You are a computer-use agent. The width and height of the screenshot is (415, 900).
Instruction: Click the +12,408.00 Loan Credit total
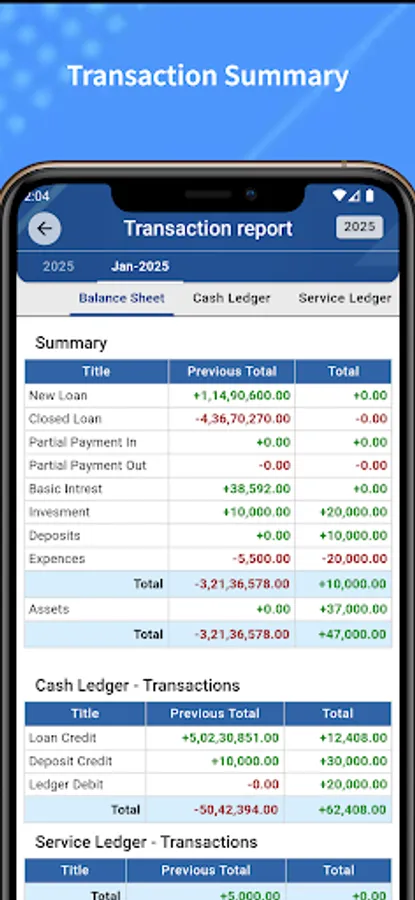click(353, 738)
